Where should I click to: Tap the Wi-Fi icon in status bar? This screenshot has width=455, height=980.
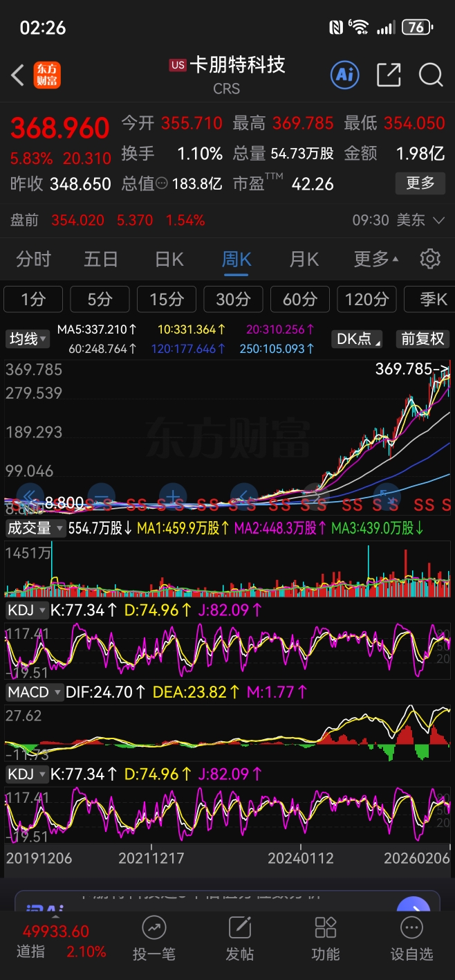point(359,28)
